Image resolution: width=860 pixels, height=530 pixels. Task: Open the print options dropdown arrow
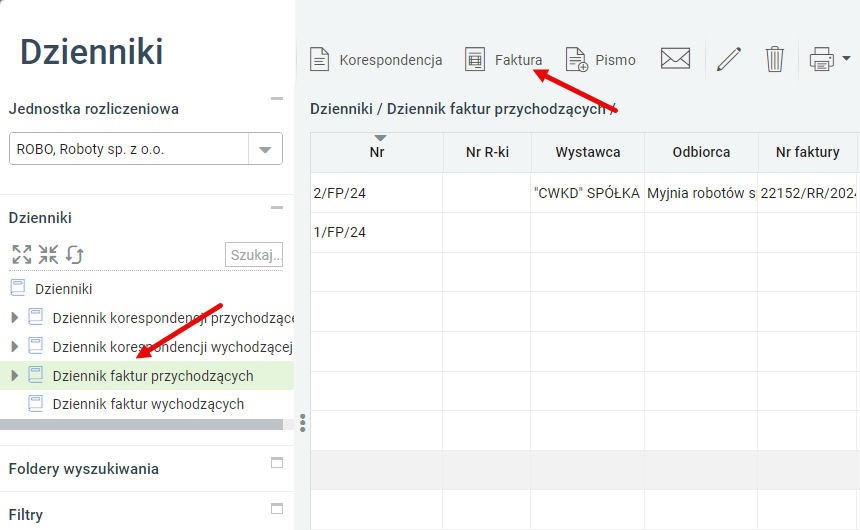pos(846,58)
